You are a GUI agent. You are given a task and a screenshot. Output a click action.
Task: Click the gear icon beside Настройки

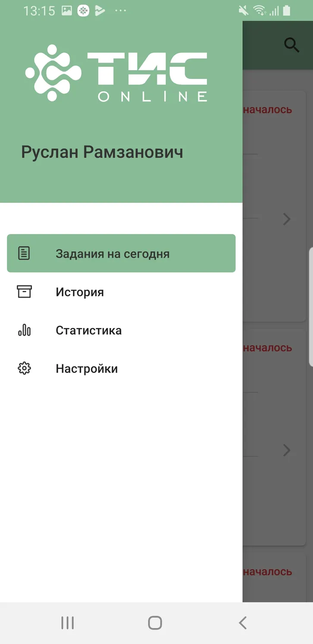24,369
